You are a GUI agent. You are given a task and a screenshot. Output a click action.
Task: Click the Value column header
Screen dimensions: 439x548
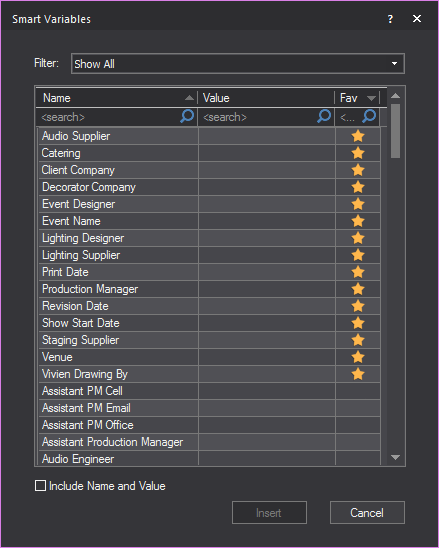266,98
